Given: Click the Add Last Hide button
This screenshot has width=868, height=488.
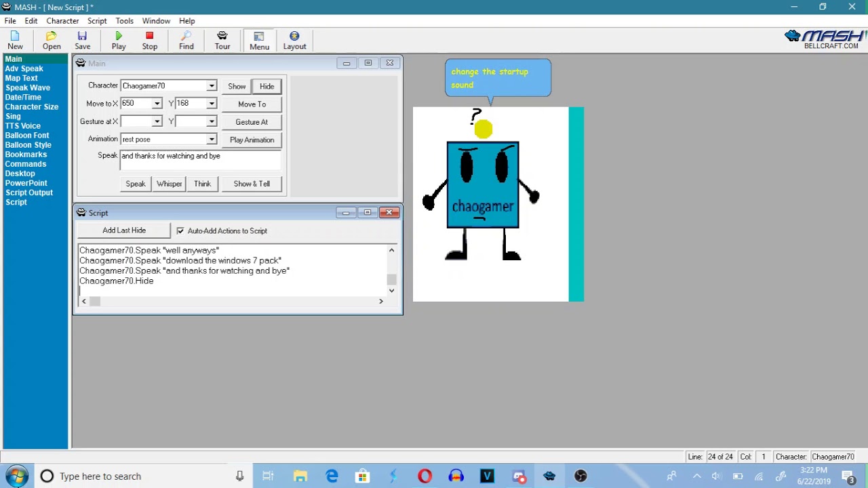Looking at the screenshot, I should (124, 230).
